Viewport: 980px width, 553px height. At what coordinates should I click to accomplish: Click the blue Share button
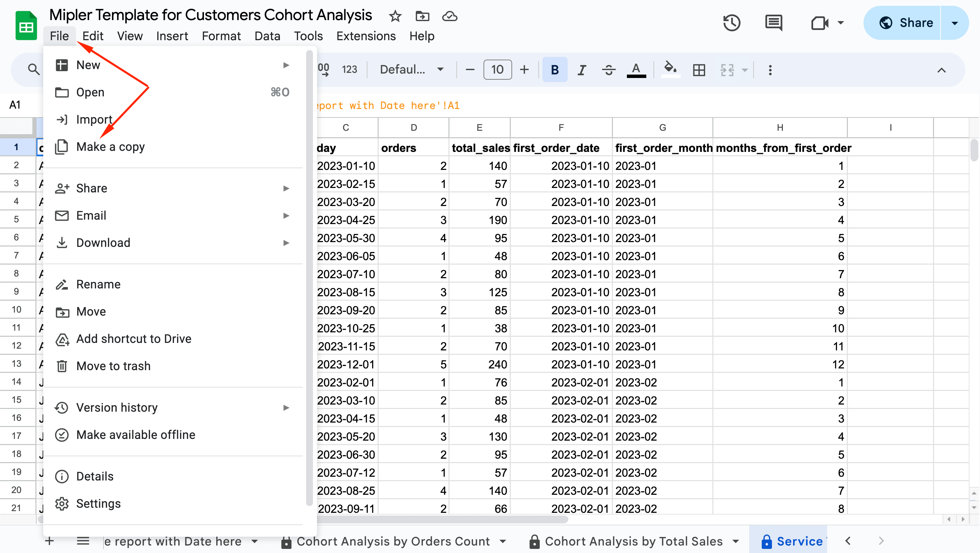(x=906, y=23)
